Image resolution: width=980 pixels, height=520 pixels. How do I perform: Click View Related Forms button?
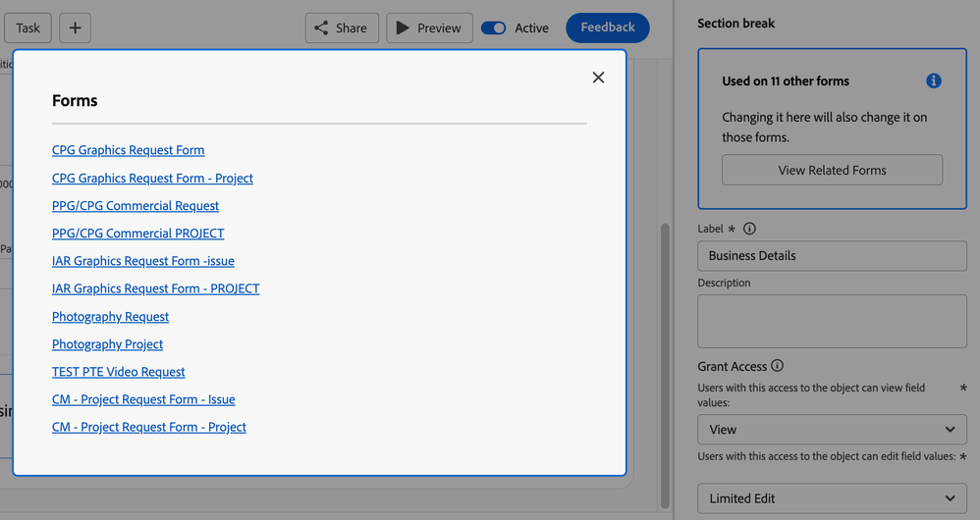click(x=832, y=170)
